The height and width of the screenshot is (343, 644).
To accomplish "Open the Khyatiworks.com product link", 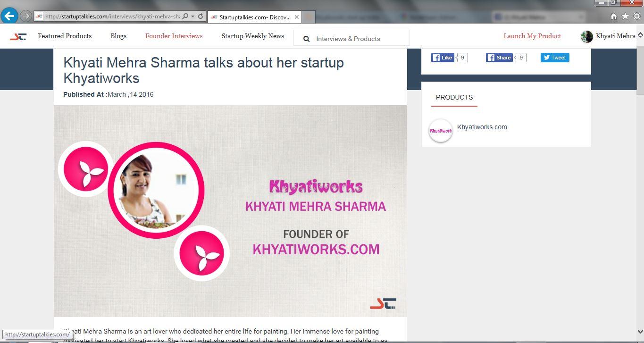I will pos(482,127).
